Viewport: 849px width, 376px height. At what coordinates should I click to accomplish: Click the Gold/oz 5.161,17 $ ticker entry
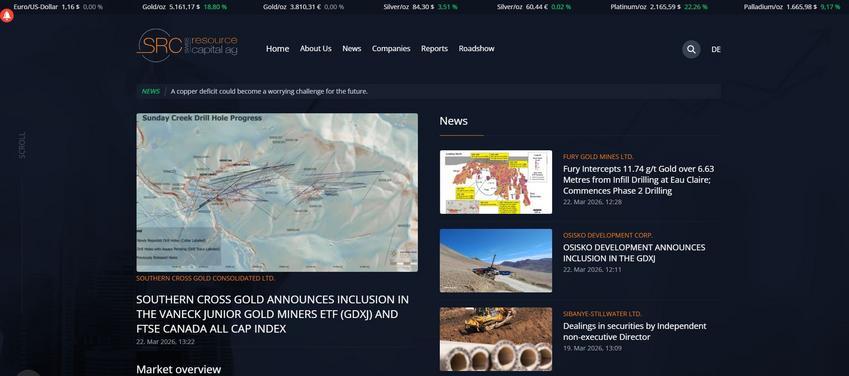(185, 7)
